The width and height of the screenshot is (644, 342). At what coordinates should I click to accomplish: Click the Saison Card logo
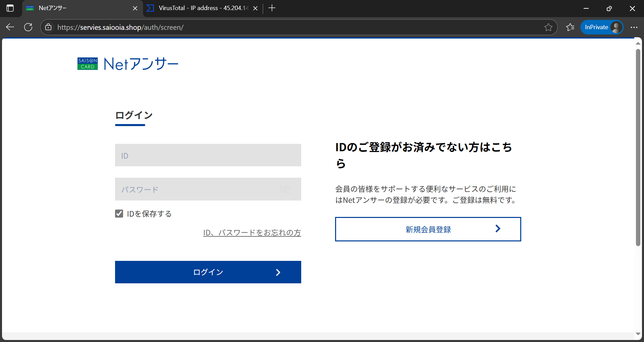88,64
